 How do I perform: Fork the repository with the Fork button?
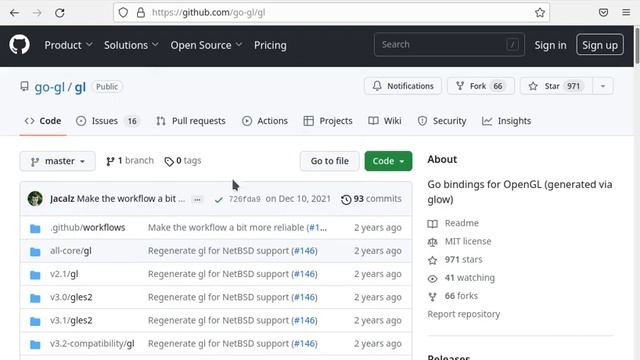coord(480,86)
